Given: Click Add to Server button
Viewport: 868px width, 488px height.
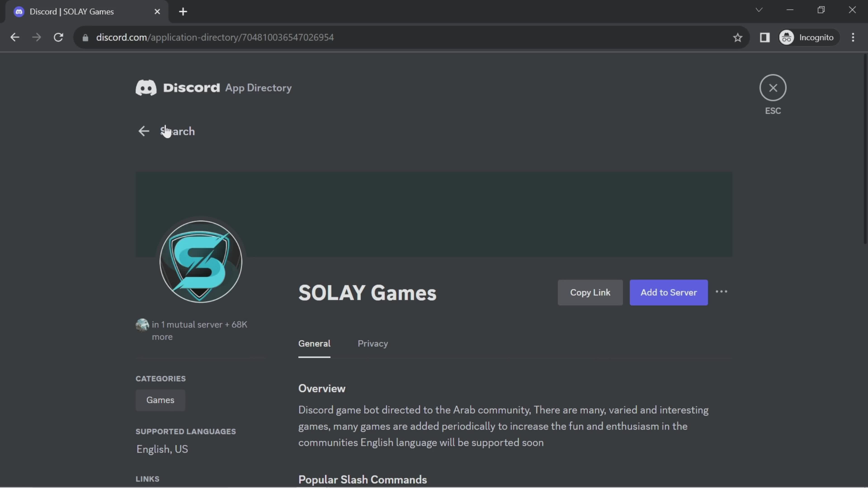Looking at the screenshot, I should tap(668, 292).
